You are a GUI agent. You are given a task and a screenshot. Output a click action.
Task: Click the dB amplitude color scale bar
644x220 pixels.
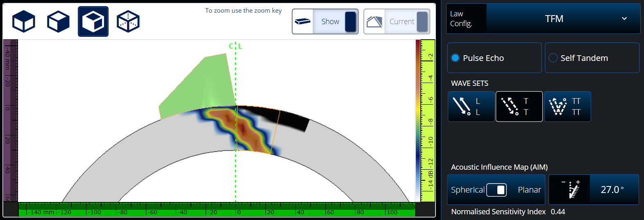point(418,121)
